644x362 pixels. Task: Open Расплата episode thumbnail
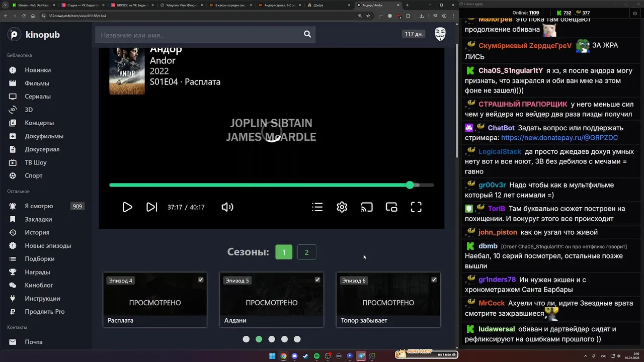coord(155,300)
